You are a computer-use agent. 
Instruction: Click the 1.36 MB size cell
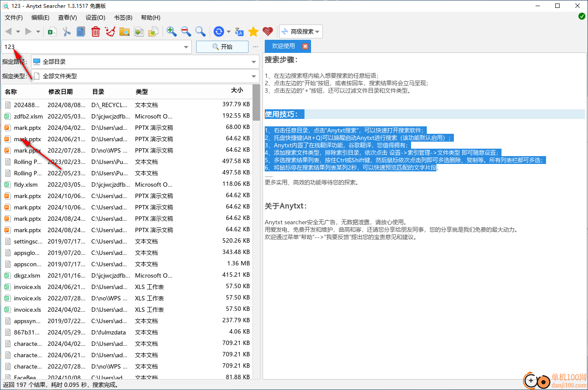point(239,263)
